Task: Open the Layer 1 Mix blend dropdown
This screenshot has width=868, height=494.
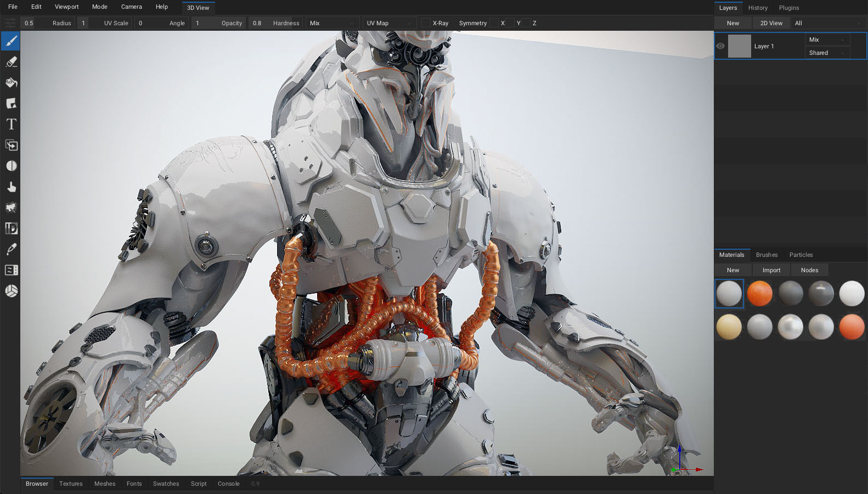Action: (827, 40)
